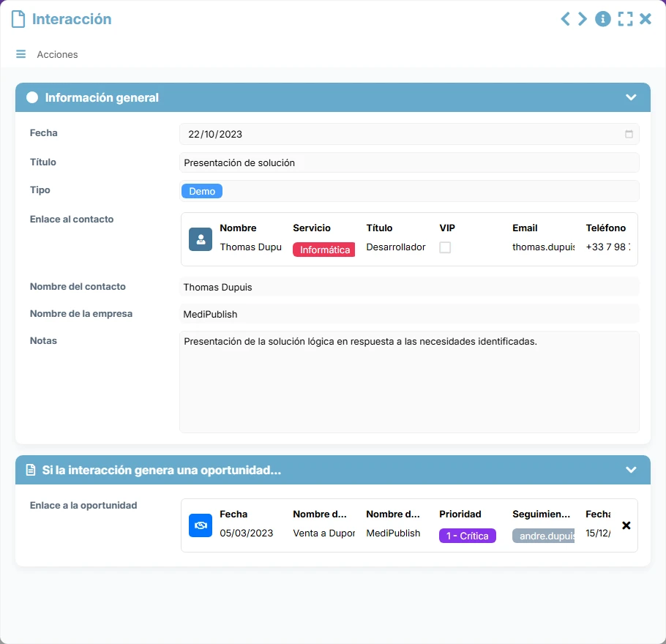Collapse the Información general section

631,97
